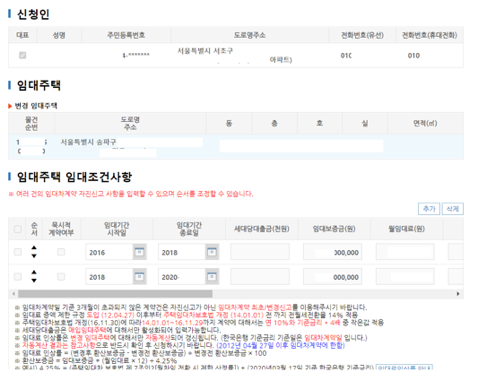
Task: Click the 성명 column header
Action: click(x=59, y=35)
